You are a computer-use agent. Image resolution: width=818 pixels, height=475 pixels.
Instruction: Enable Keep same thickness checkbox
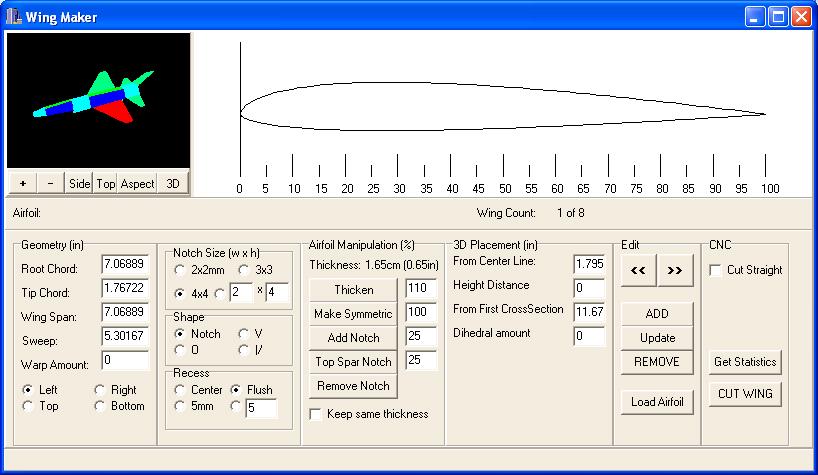click(315, 414)
